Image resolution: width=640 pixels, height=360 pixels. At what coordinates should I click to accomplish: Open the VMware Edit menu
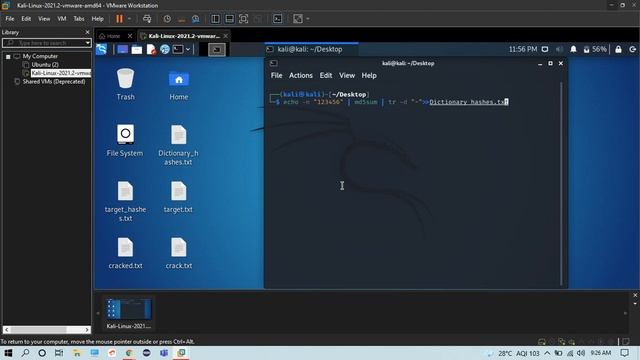pyautogui.click(x=26, y=19)
